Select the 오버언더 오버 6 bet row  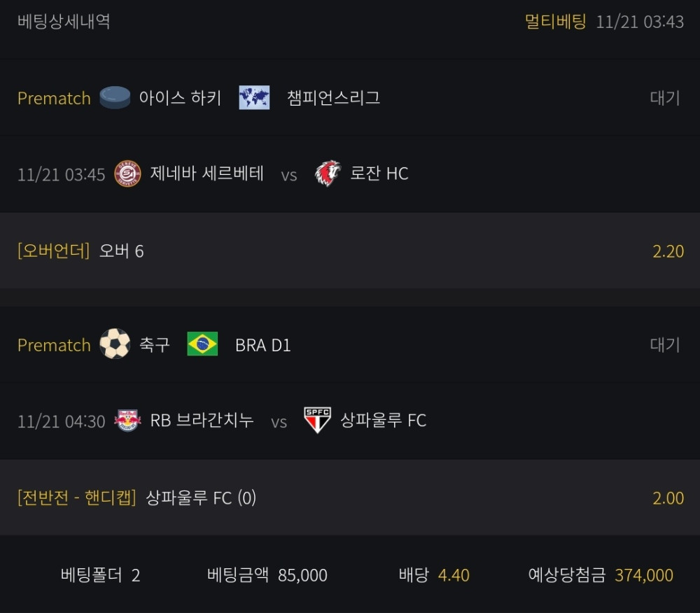[350, 251]
